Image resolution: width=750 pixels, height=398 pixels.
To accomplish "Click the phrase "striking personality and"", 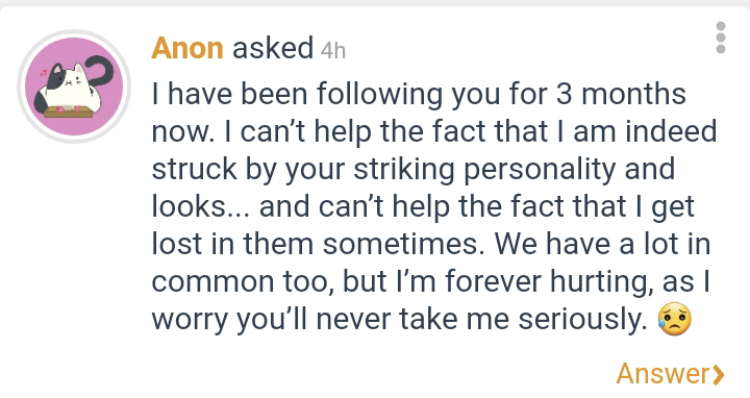I will 514,169.
